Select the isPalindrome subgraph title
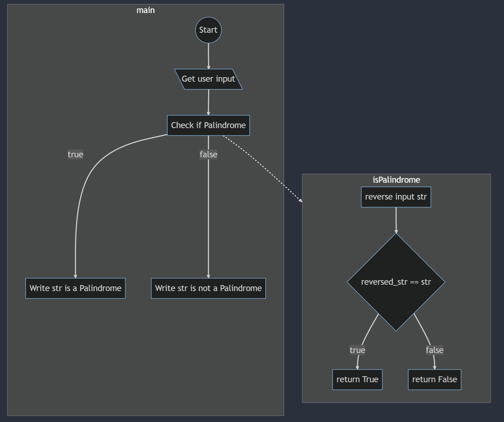 click(x=396, y=179)
